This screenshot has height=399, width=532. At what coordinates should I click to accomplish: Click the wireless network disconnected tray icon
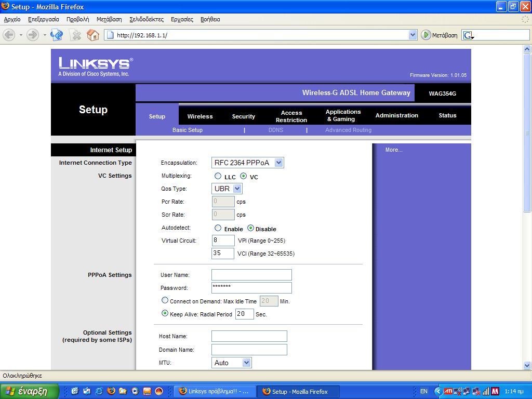click(458, 391)
